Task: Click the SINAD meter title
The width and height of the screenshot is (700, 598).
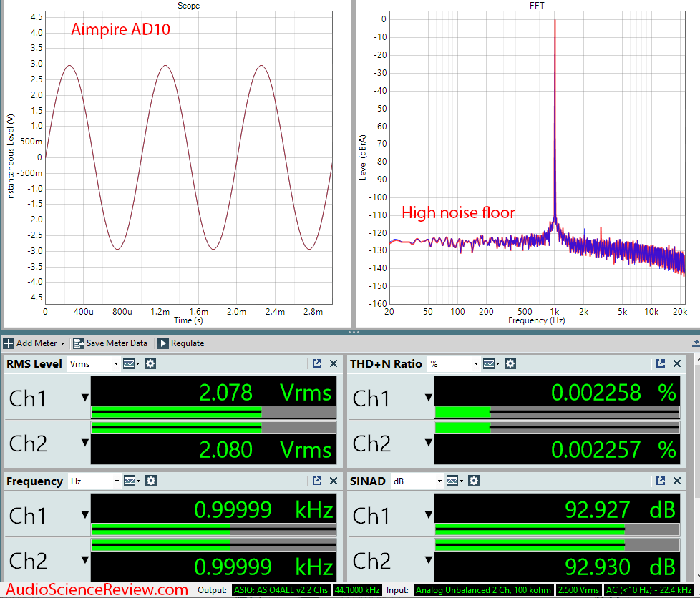Action: tap(367, 481)
